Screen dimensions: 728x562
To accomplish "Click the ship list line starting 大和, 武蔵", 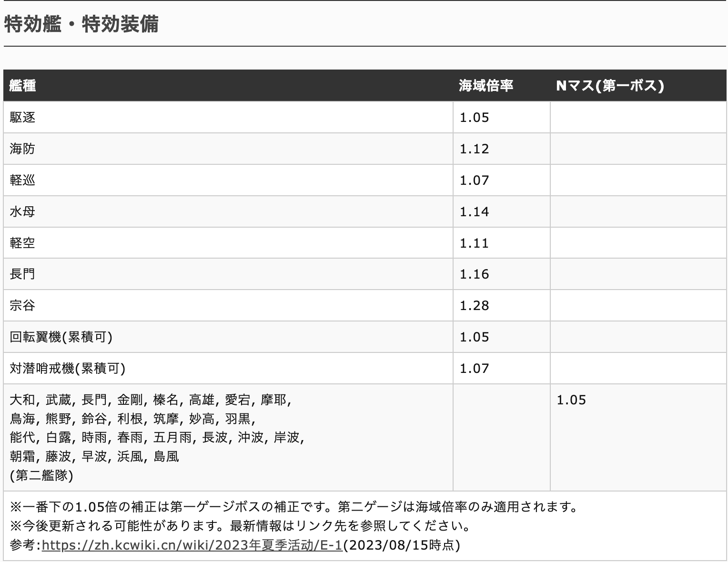I will click(151, 400).
